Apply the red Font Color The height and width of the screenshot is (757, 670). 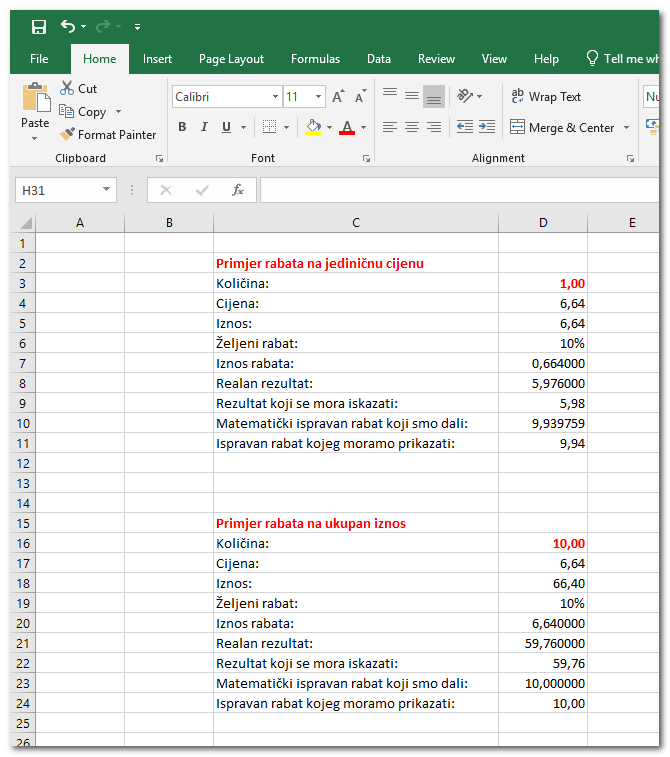tap(347, 127)
